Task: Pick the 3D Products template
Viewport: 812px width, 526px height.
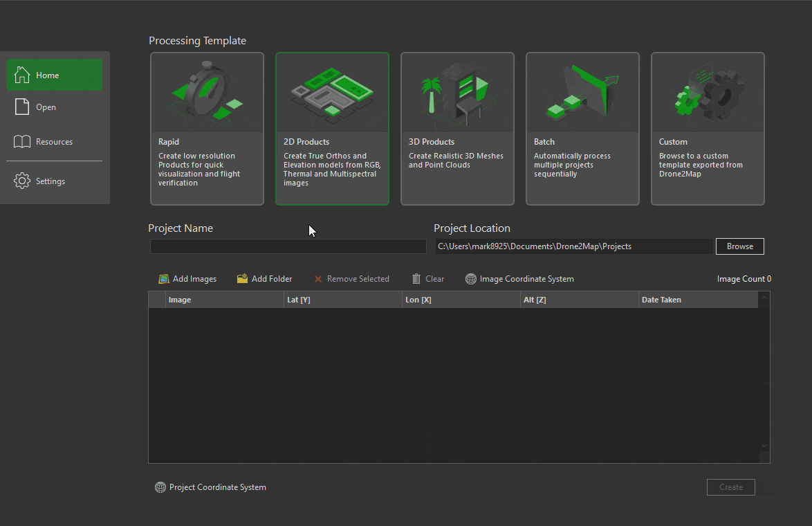Action: pos(457,129)
